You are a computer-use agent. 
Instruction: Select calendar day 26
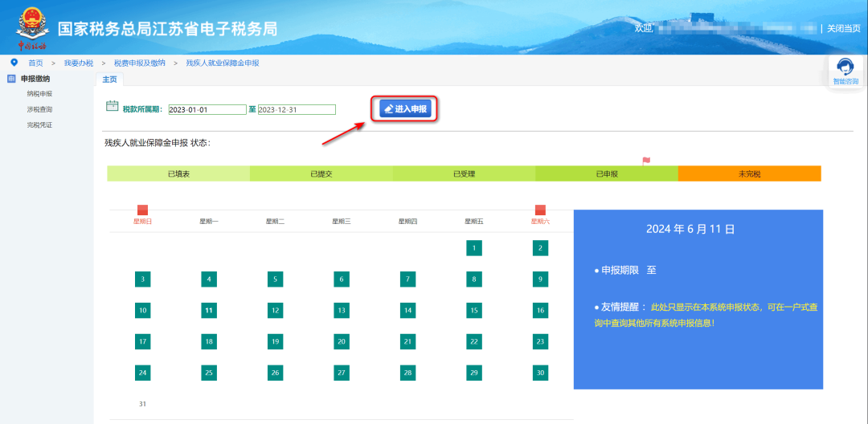point(275,373)
